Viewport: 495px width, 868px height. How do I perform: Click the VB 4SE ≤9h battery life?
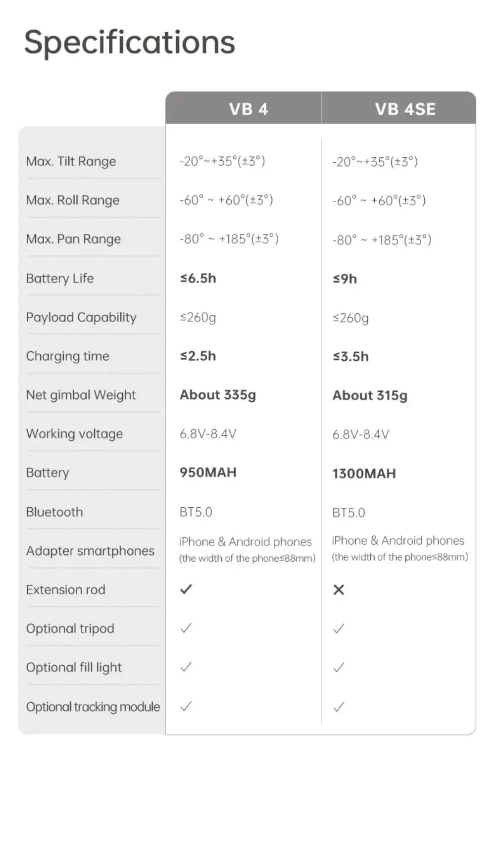345,279
